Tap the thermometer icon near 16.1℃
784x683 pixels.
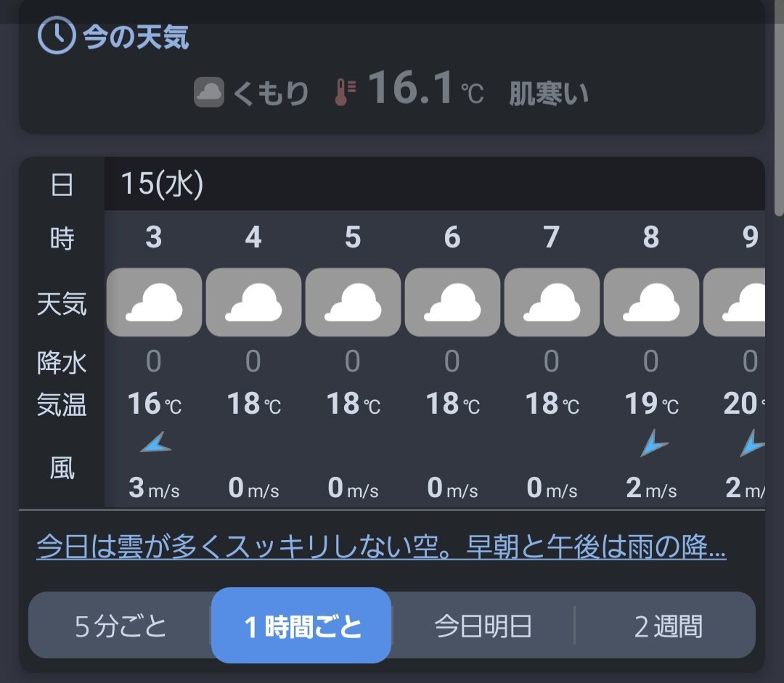pyautogui.click(x=345, y=93)
